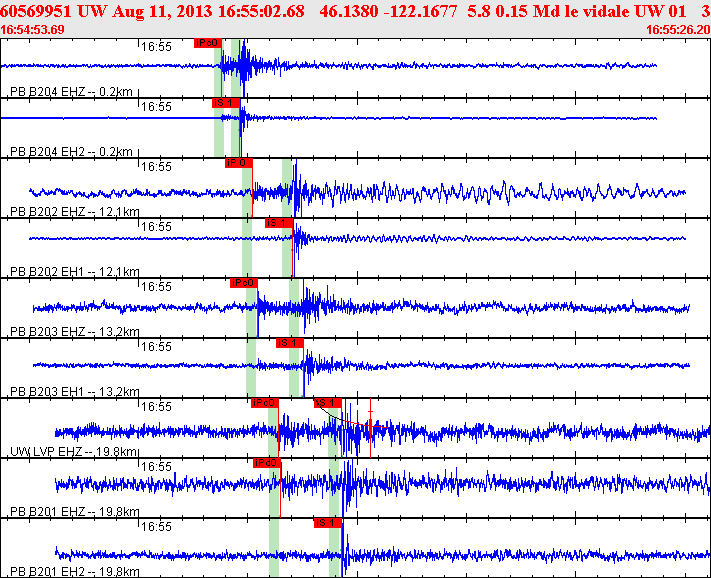
Task: Click the iS 1 pick on B203 EH1 trace
Action: (x=290, y=343)
